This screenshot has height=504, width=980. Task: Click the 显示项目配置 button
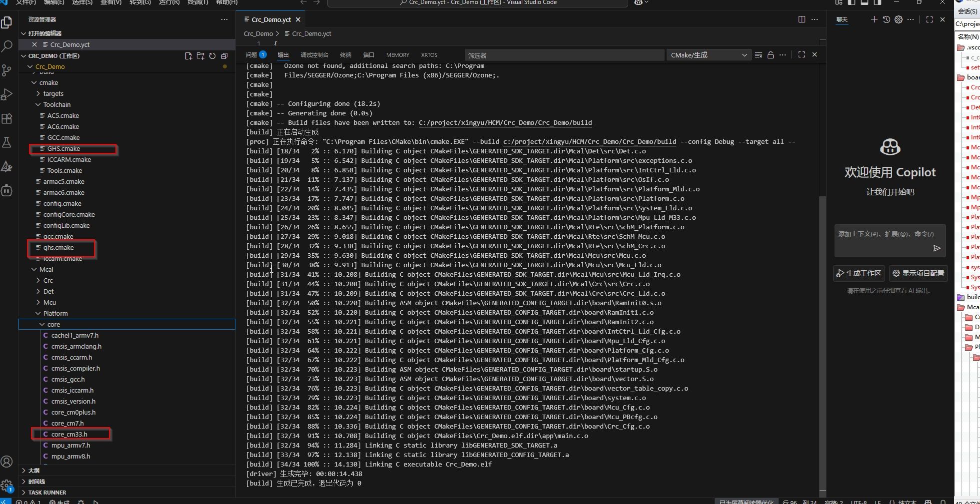tap(919, 273)
